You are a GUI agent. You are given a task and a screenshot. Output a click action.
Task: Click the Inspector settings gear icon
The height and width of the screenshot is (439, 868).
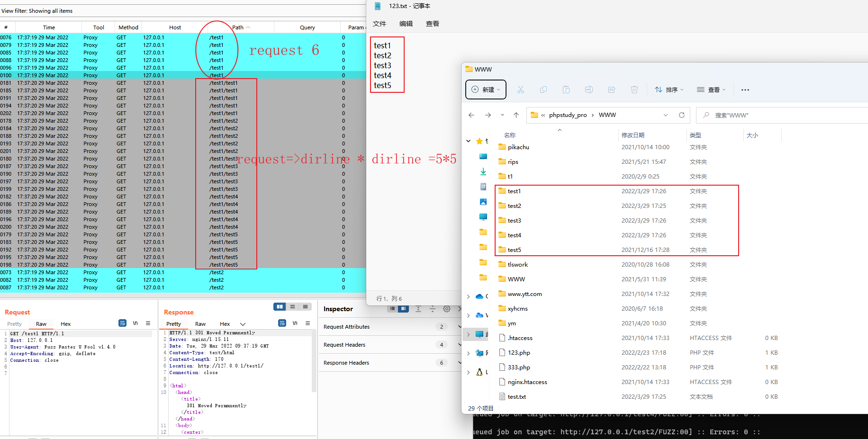pyautogui.click(x=446, y=308)
